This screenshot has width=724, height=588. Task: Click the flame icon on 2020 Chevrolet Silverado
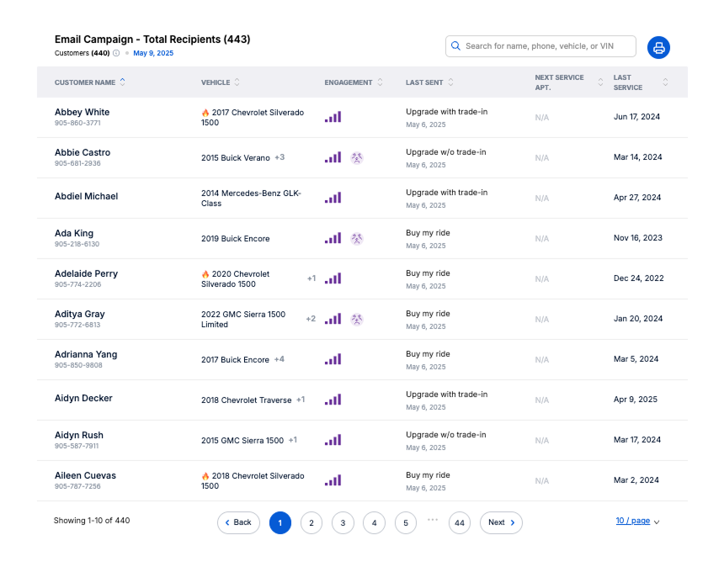coord(205,274)
